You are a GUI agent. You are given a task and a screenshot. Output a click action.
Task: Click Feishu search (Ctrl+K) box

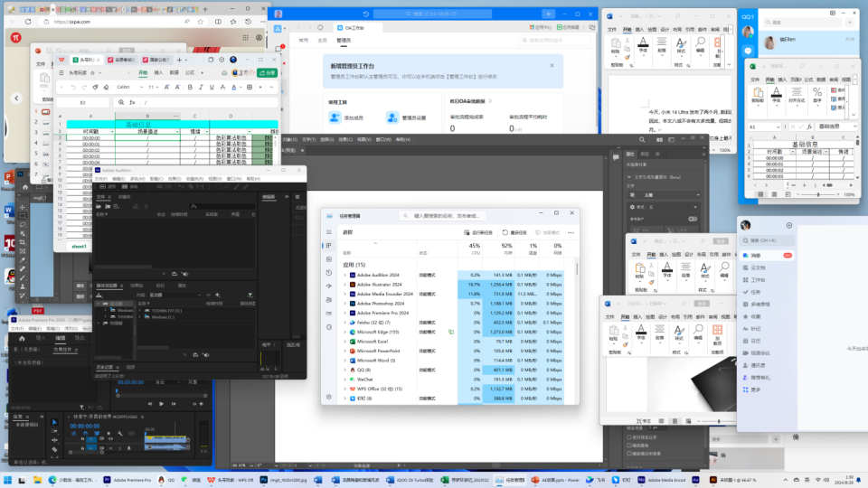768,240
